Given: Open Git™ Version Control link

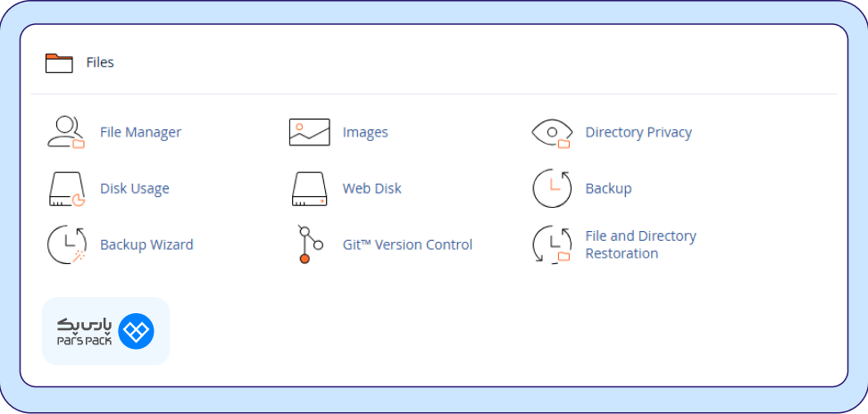Looking at the screenshot, I should (407, 244).
